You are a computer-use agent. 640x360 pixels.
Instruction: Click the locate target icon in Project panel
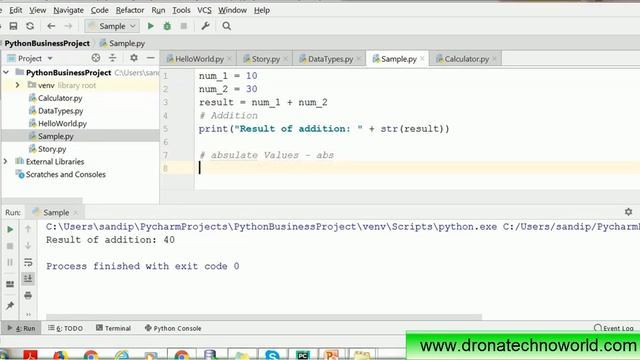tap(96, 58)
